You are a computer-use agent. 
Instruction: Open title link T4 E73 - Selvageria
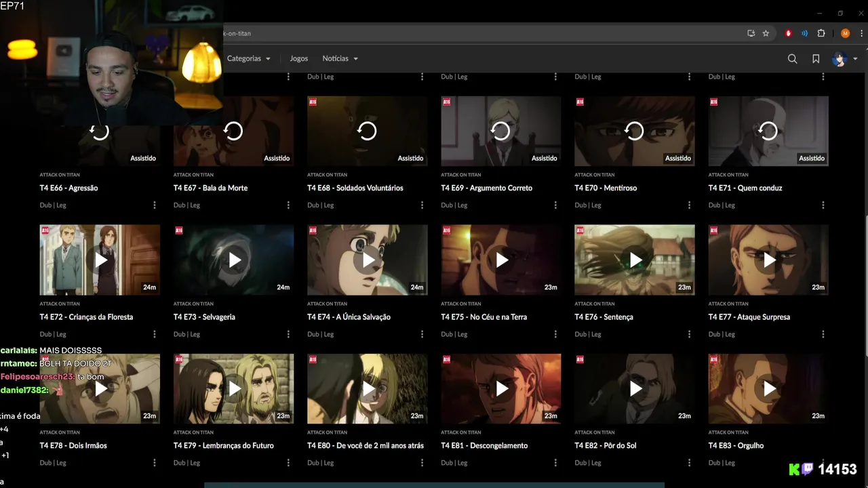(x=204, y=317)
